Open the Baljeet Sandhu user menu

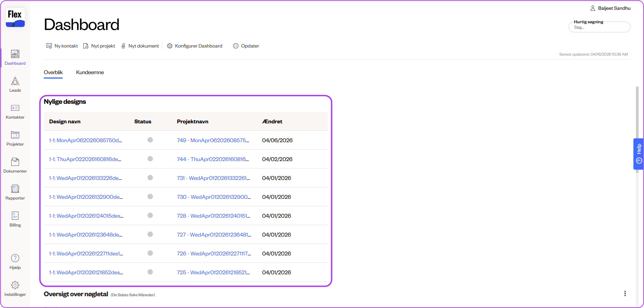pos(610,8)
